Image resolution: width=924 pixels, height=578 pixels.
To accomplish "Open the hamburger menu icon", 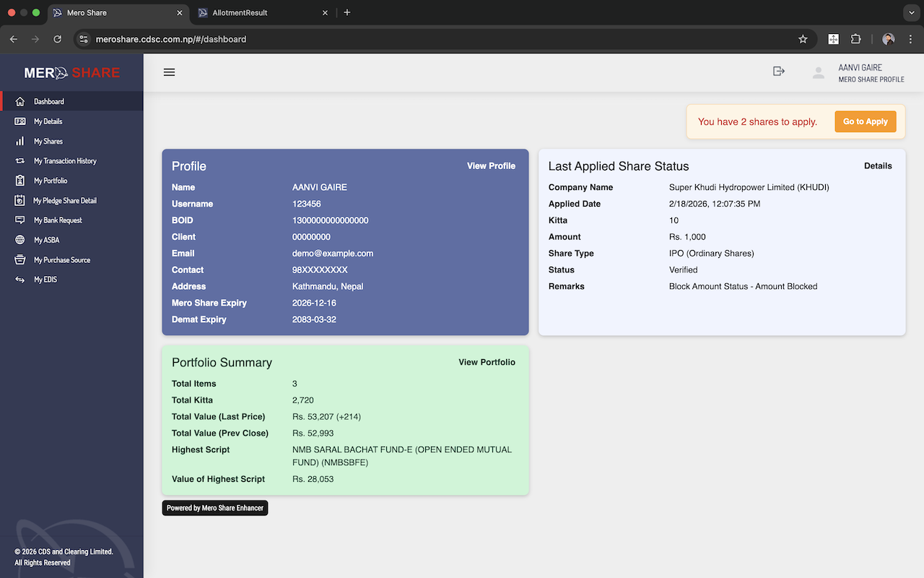I will 169,72.
